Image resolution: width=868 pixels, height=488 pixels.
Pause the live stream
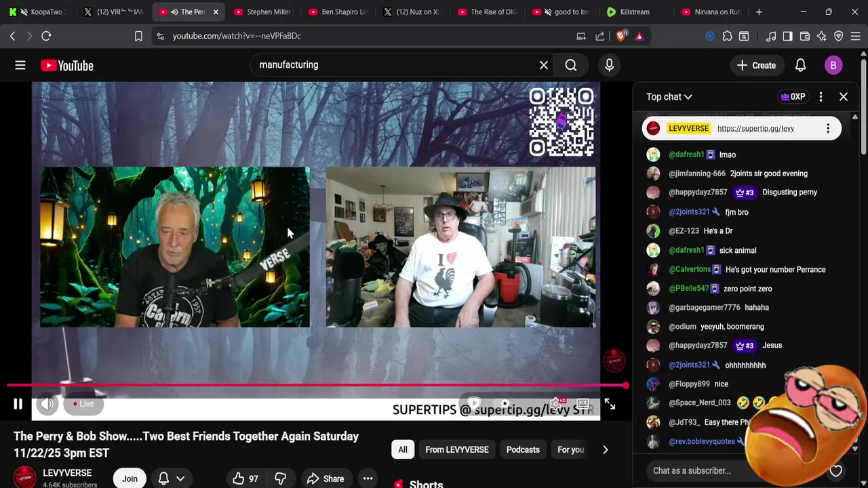click(18, 404)
